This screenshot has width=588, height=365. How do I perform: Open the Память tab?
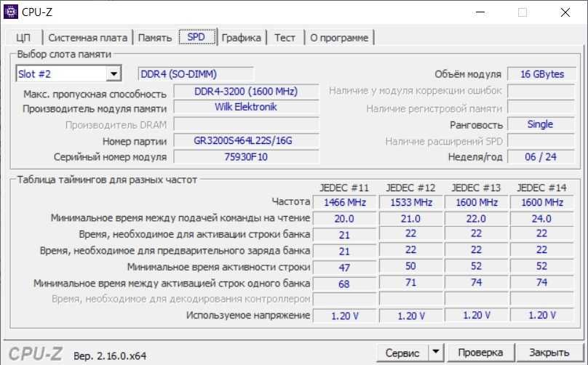pos(154,38)
